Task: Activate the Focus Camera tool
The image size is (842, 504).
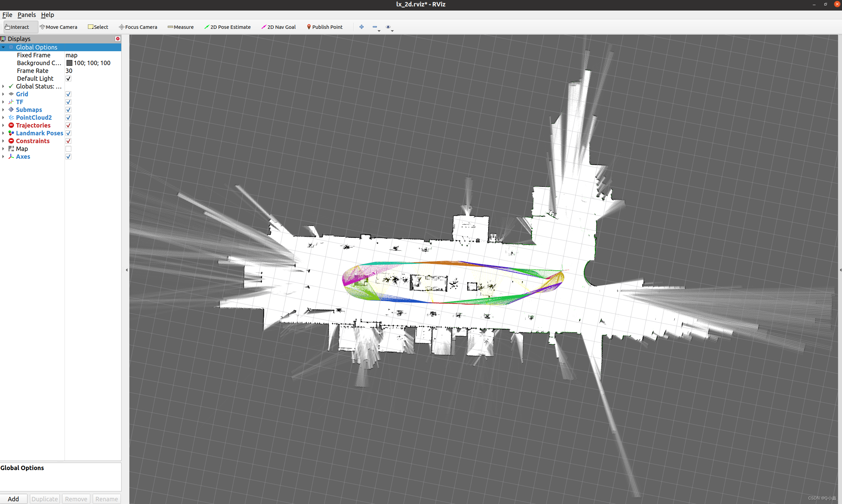Action: point(138,27)
